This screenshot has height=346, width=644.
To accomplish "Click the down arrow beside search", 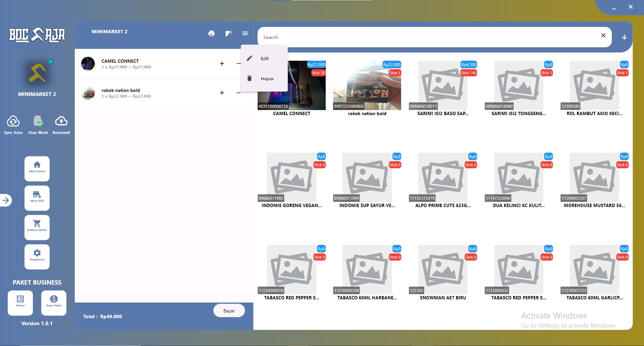I will (x=624, y=37).
